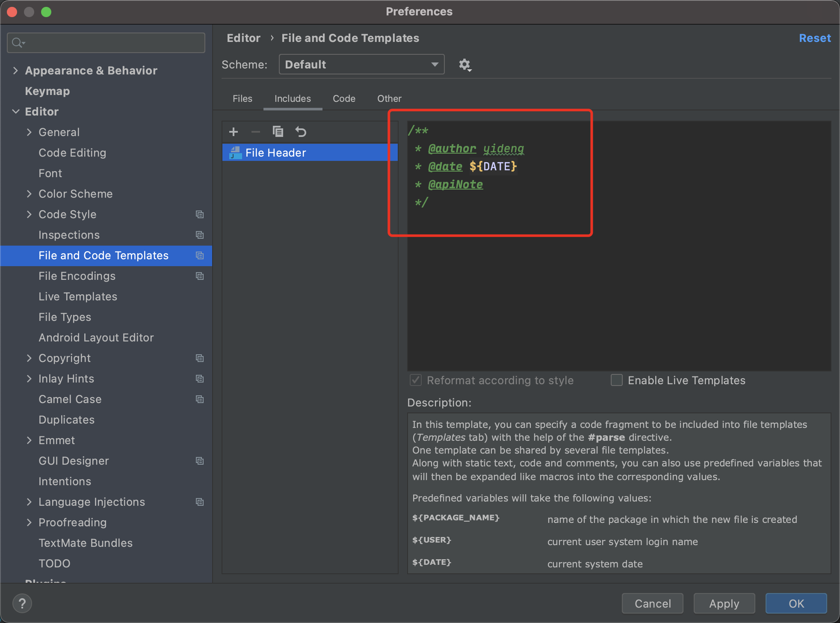Viewport: 840px width, 623px height.
Task: Enable Live Templates checkbox
Action: tap(616, 380)
